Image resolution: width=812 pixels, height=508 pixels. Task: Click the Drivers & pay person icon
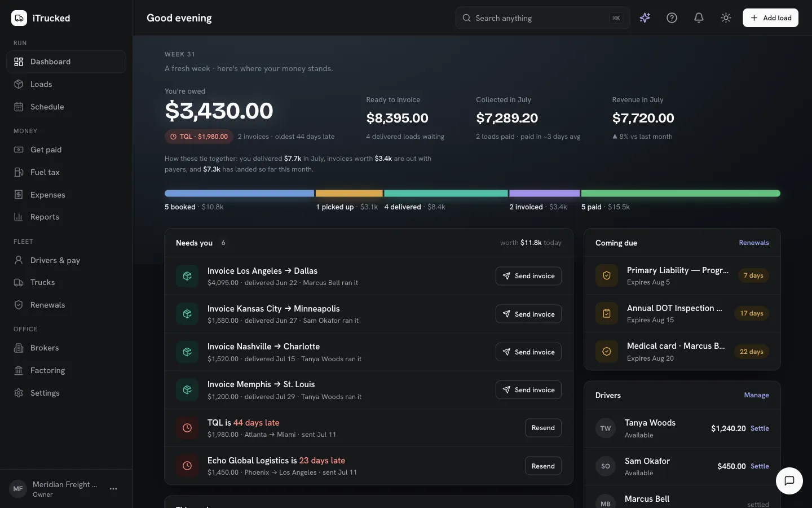(19, 260)
